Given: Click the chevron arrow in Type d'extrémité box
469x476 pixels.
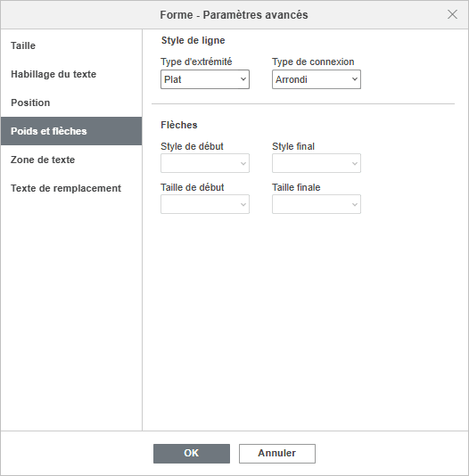Looking at the screenshot, I should point(243,79).
